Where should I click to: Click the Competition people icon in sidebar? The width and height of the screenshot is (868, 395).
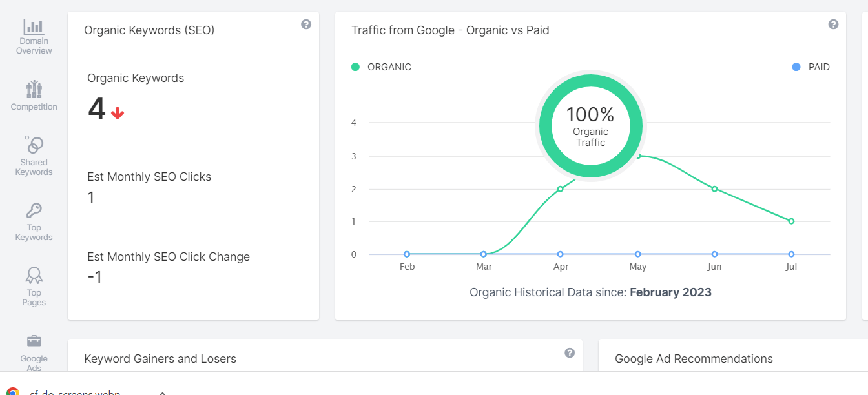tap(34, 88)
